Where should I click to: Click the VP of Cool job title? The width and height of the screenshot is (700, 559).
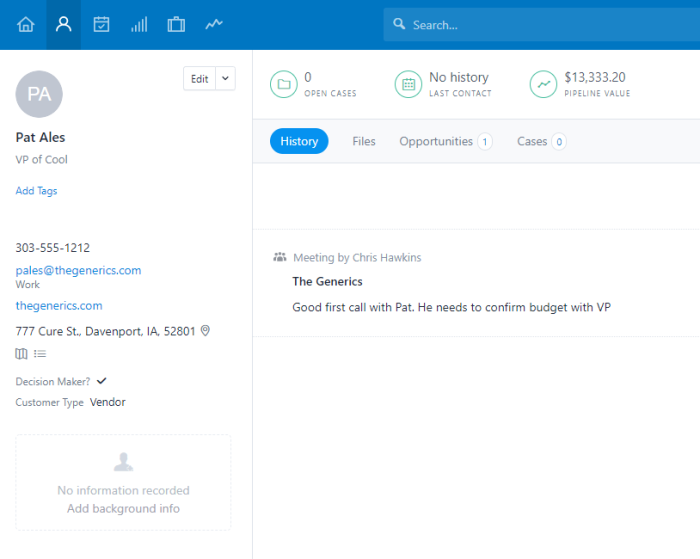42,159
